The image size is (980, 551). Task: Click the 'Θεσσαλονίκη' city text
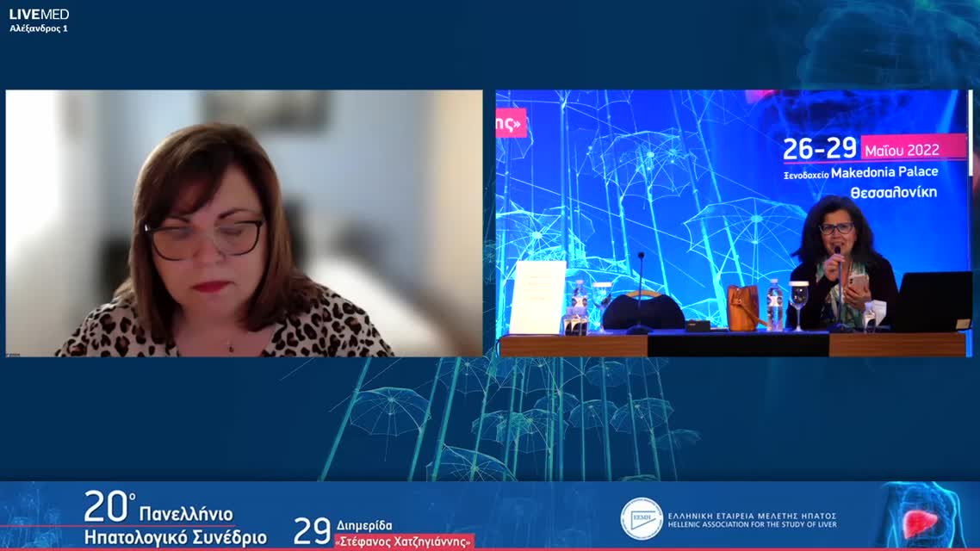893,193
